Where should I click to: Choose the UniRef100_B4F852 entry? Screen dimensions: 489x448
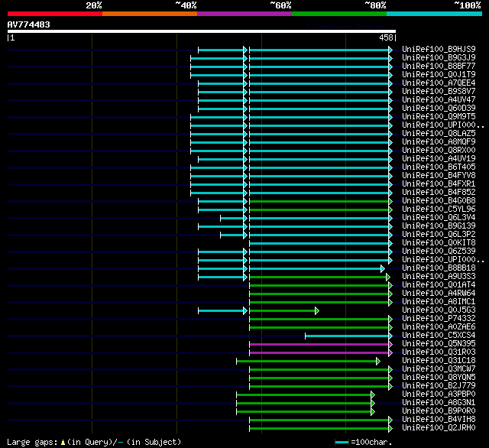[x=439, y=193]
